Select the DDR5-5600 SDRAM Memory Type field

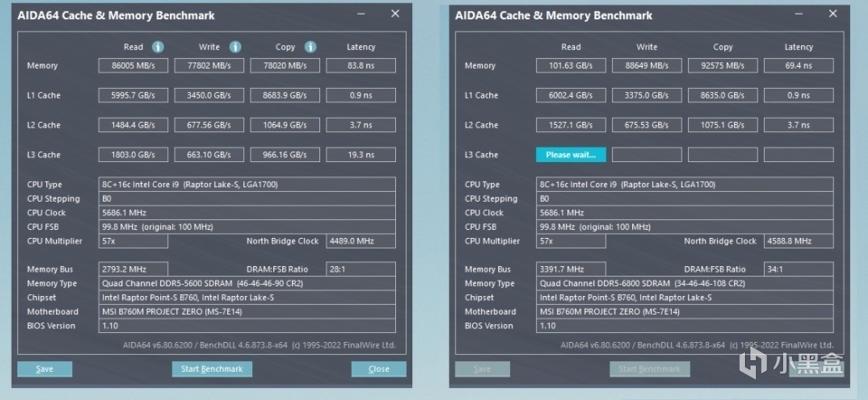coord(247,283)
